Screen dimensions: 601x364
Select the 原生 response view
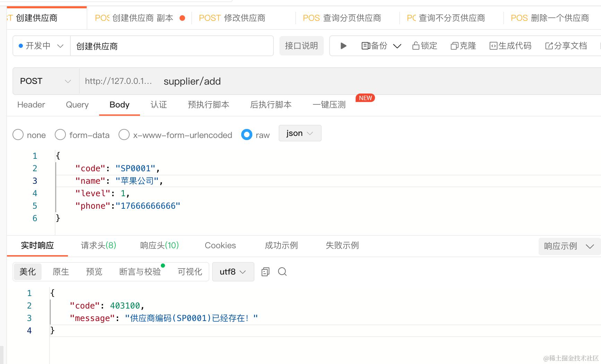tap(61, 272)
